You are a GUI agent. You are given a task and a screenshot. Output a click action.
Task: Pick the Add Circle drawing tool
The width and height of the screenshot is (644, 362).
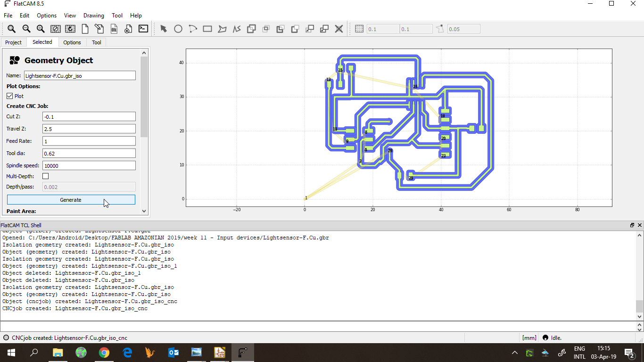(x=178, y=29)
